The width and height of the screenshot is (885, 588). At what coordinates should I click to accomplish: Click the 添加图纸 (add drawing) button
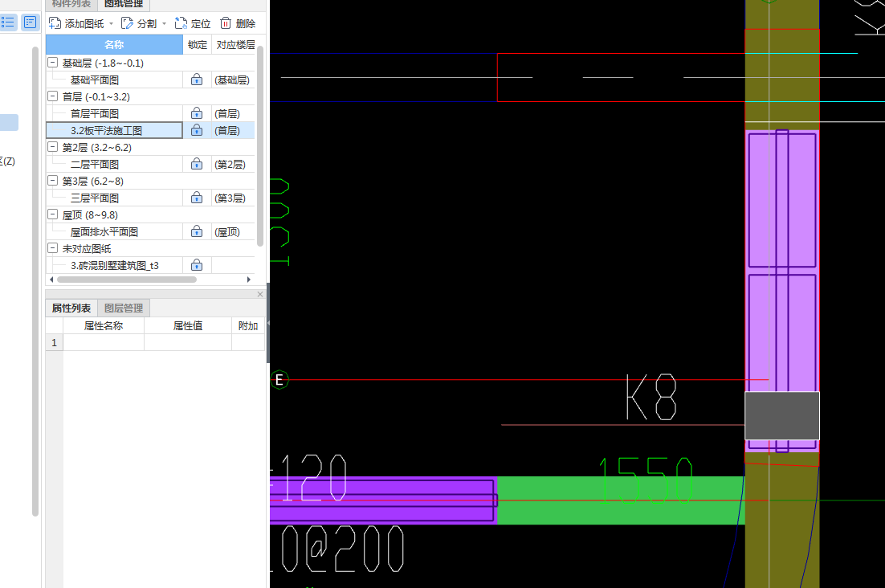click(x=76, y=24)
